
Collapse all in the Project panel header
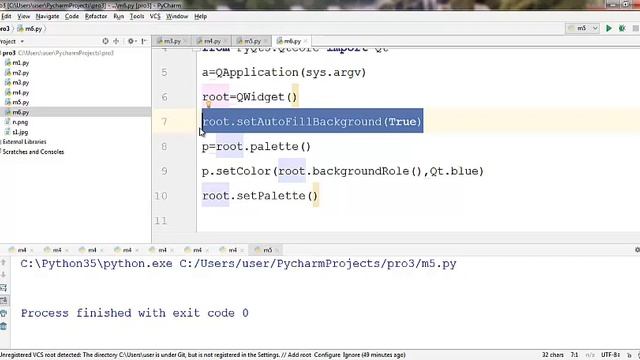pos(116,41)
